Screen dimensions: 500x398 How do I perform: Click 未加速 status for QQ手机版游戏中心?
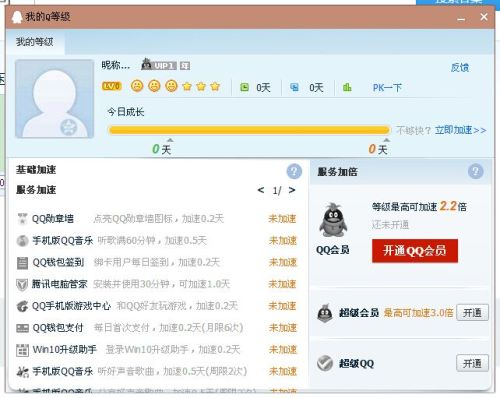pos(282,306)
